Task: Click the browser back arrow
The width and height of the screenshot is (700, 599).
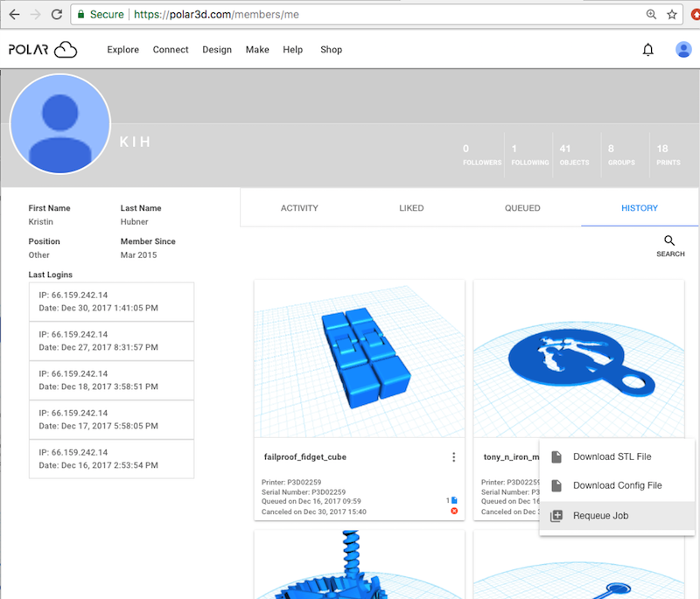Action: tap(14, 14)
